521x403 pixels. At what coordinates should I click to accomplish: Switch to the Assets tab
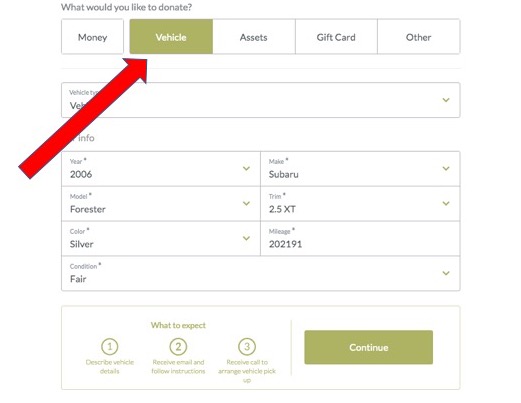coord(254,37)
